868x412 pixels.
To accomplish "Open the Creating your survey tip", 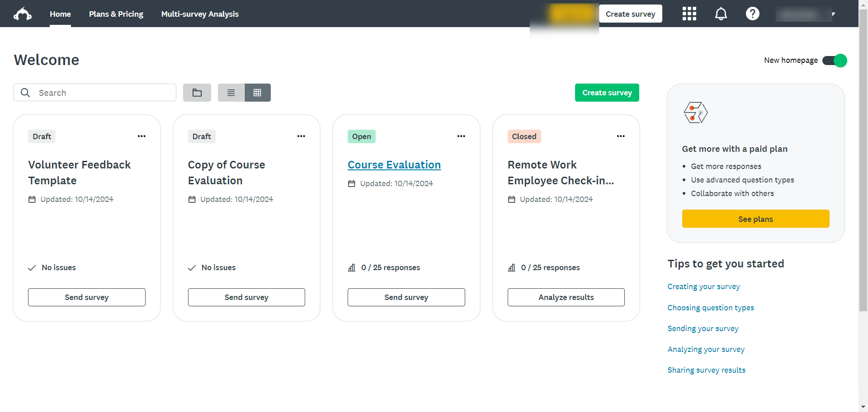I will coord(704,286).
